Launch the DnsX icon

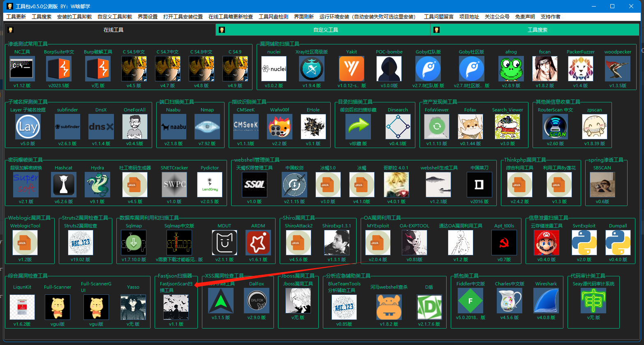[x=101, y=127]
